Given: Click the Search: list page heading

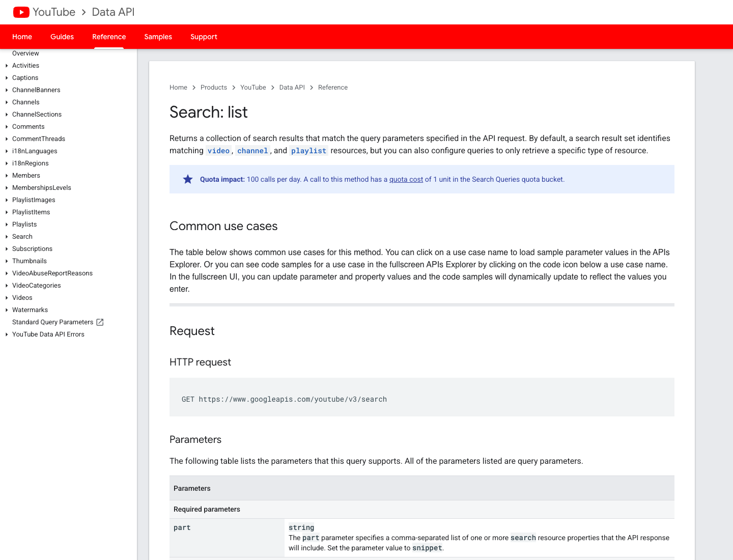Looking at the screenshot, I should (x=208, y=112).
